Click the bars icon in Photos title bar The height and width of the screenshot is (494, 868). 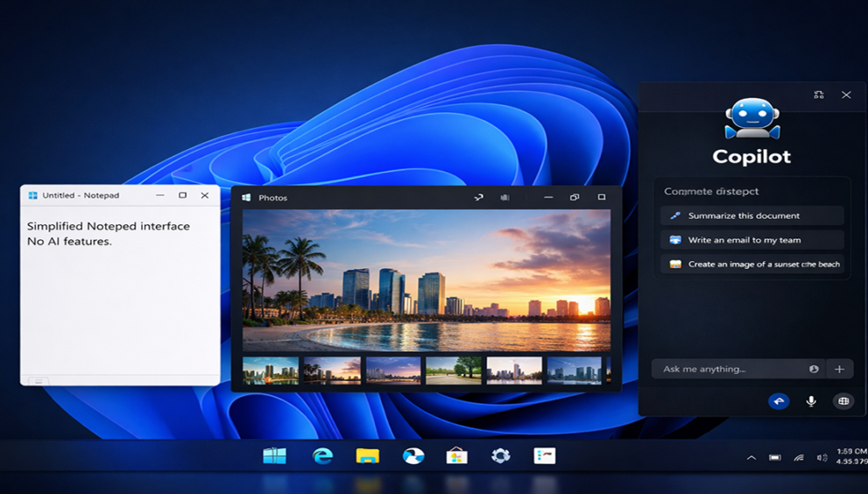[x=505, y=197]
